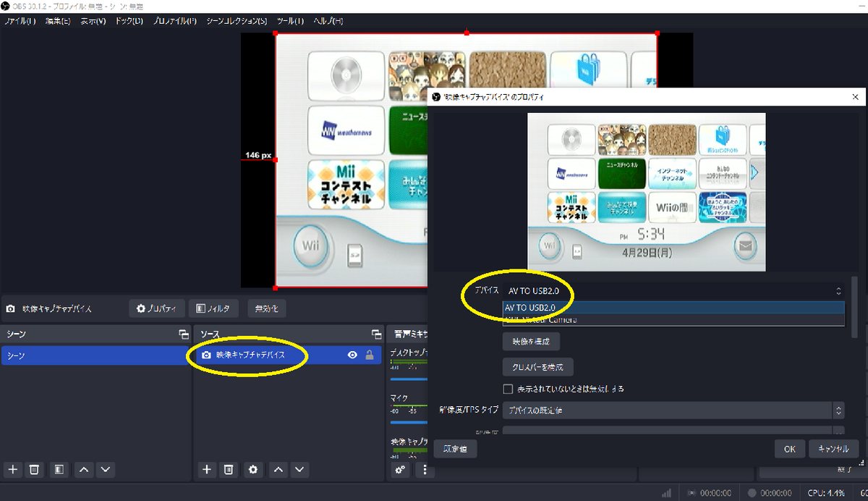Click the マイク label in audio mixer
The image size is (868, 501).
tap(399, 398)
